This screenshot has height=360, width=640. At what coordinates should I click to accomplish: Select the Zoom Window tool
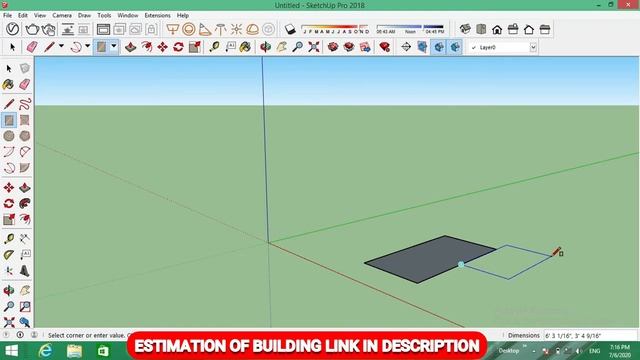click(x=25, y=307)
